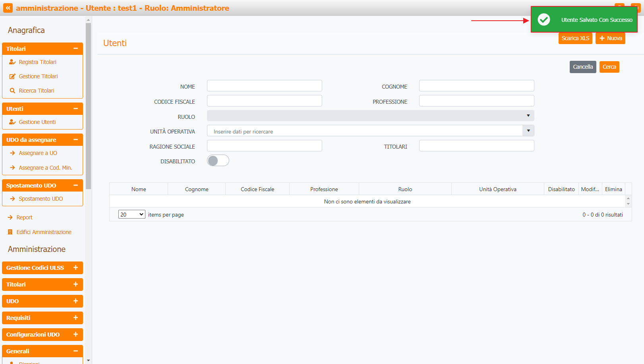This screenshot has width=644, height=364.
Task: Click the Scarica XLS button
Action: tap(575, 38)
